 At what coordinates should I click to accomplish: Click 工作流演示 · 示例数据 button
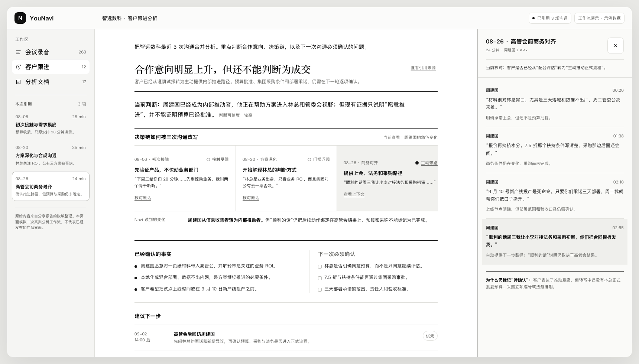point(599,18)
